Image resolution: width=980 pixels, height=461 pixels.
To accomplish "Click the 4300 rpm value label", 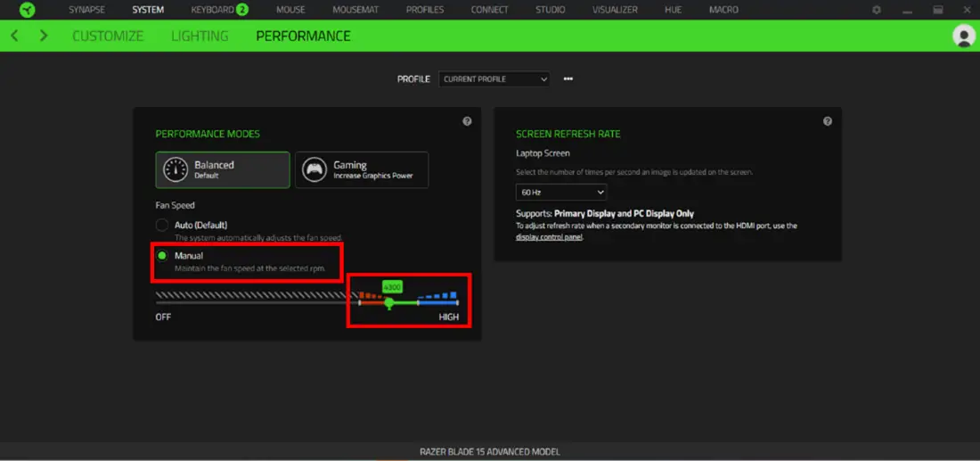I will pos(392,287).
